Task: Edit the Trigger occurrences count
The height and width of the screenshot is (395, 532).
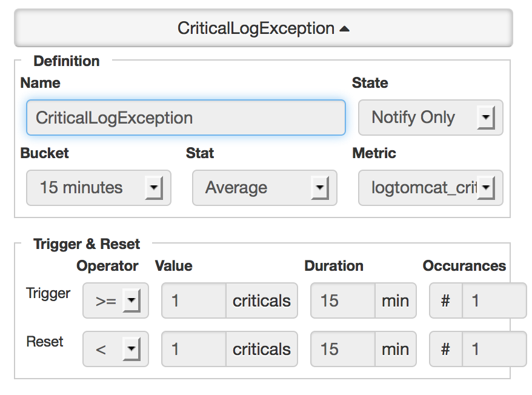Action: 494,300
